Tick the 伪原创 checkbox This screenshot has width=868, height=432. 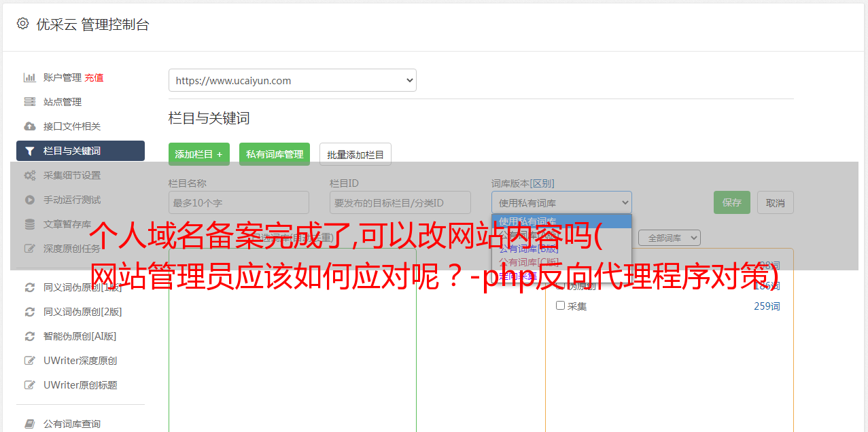561,285
